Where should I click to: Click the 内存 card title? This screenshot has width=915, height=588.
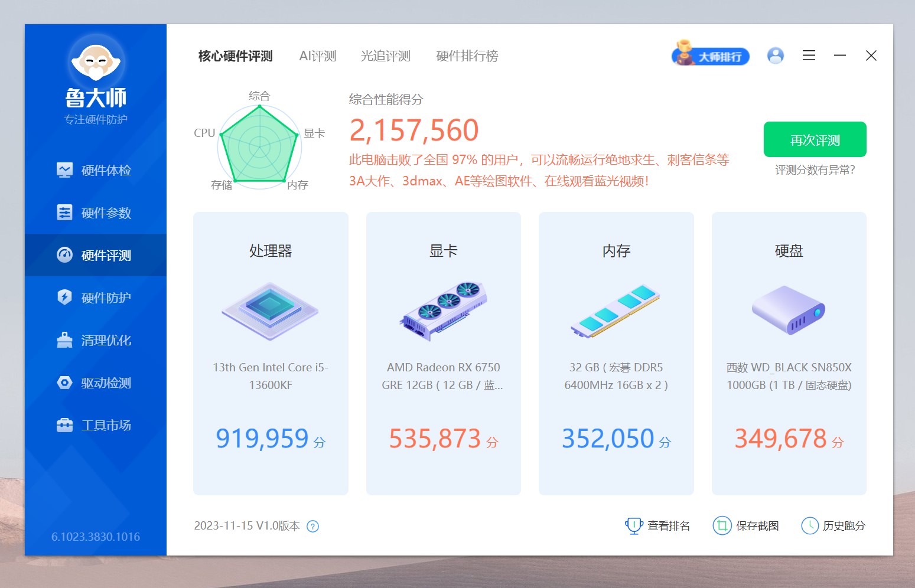tap(616, 251)
